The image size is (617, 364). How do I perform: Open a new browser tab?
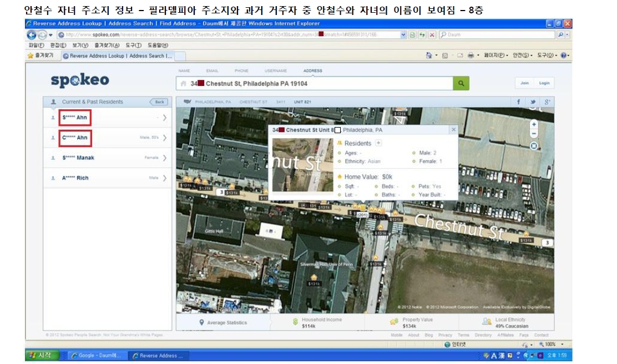tap(180, 56)
